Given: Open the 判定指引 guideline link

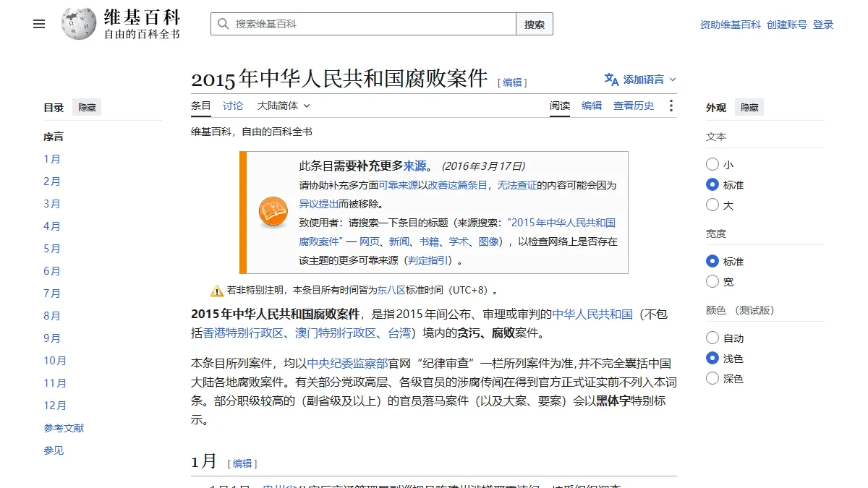Looking at the screenshot, I should click(x=428, y=260).
